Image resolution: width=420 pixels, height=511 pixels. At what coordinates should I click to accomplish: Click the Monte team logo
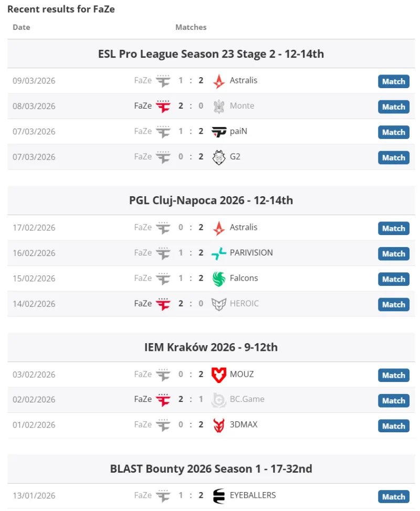coord(218,107)
